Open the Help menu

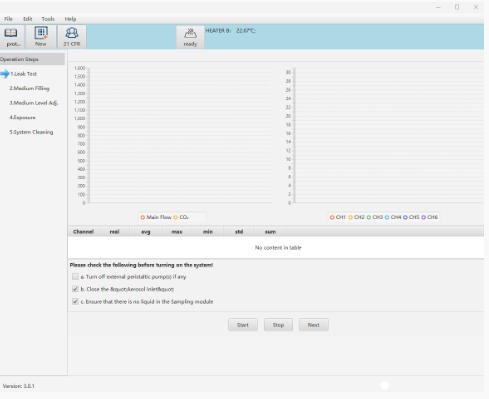click(70, 19)
